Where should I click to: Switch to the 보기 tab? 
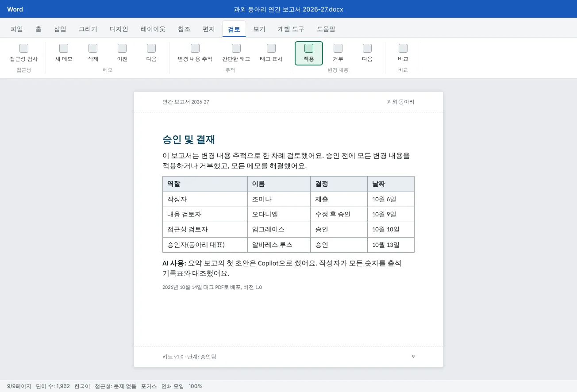tap(259, 29)
